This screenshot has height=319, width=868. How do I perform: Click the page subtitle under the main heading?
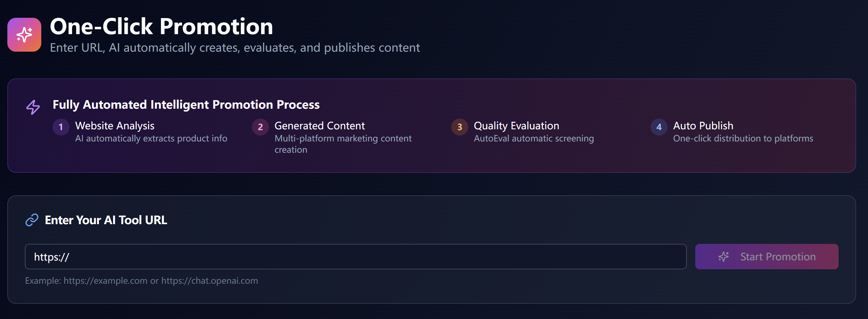point(235,47)
